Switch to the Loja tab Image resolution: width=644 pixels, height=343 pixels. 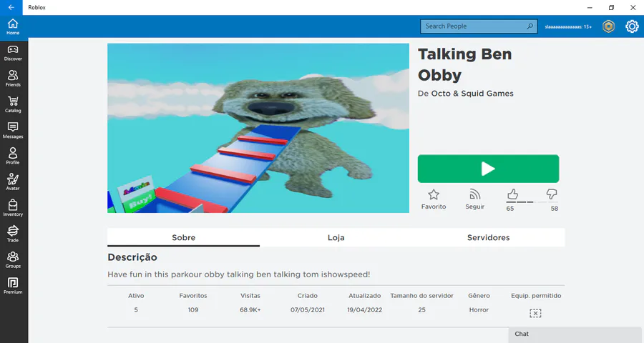click(x=336, y=237)
